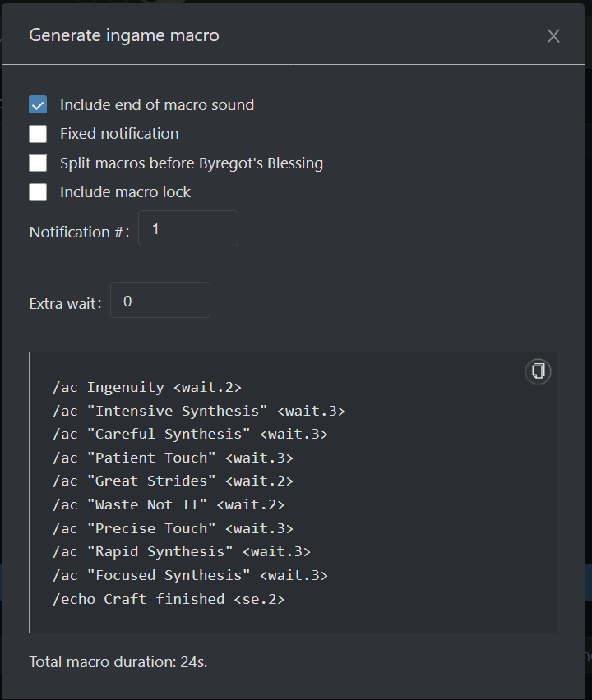Enable the Fixed notification checkbox
592x700 pixels.
38,134
